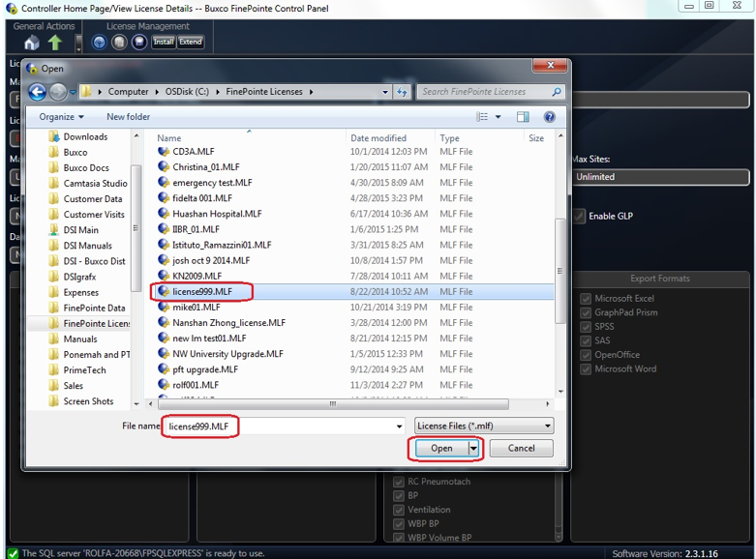Go to Controller Home icon
756x559 pixels.
[32, 43]
